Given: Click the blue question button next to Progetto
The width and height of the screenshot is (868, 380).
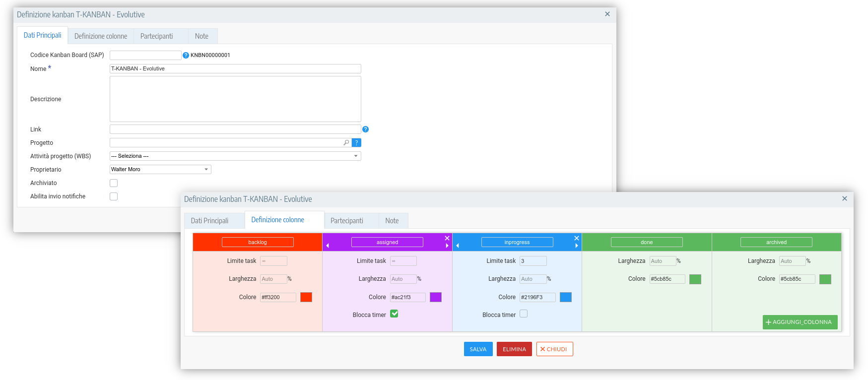Looking at the screenshot, I should 356,143.
